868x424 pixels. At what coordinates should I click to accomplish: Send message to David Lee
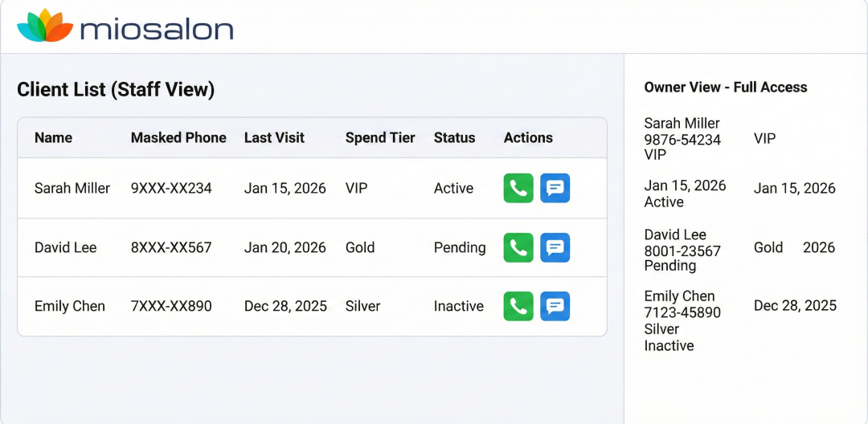tap(555, 247)
